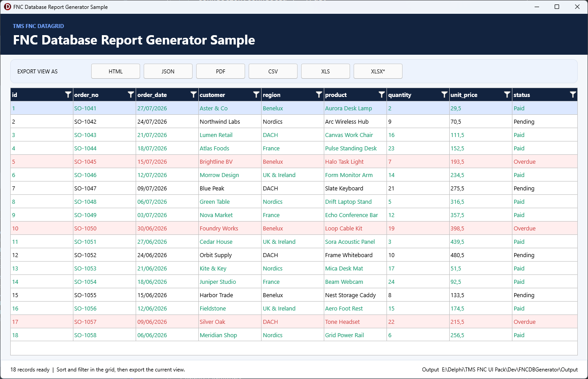Select customer cell Aster & Co
The width and height of the screenshot is (588, 379).
230,108
